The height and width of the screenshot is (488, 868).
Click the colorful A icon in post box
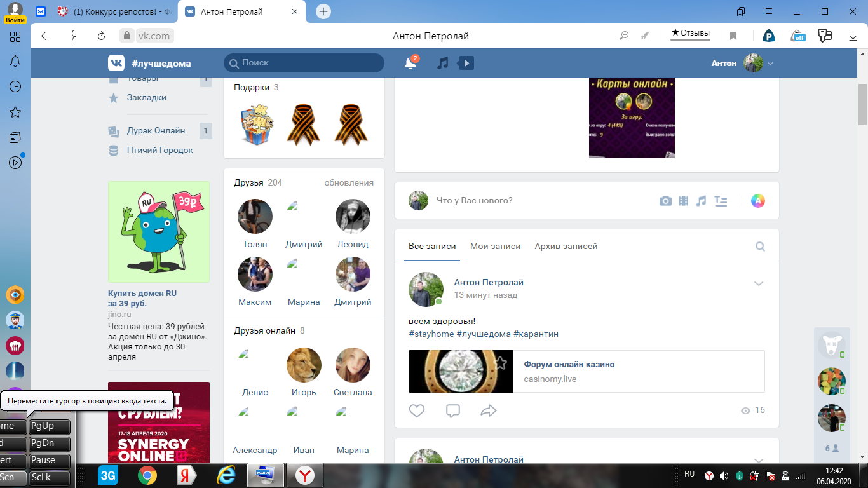pyautogui.click(x=757, y=201)
